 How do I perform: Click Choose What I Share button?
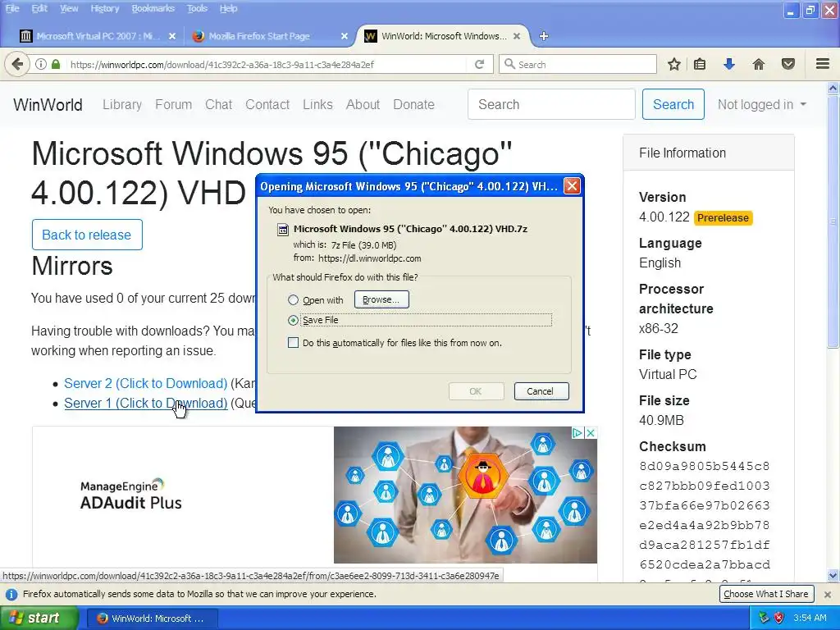tap(766, 594)
